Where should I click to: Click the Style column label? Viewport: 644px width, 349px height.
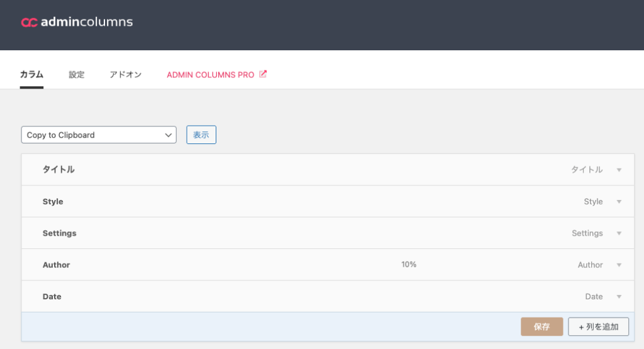click(53, 202)
